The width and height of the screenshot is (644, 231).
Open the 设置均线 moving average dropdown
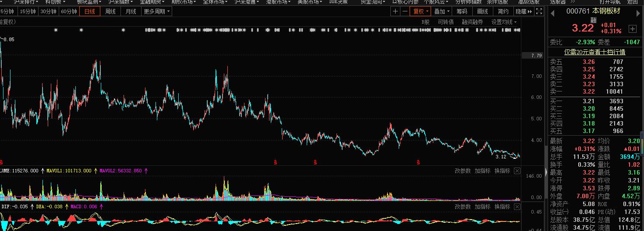504,22
